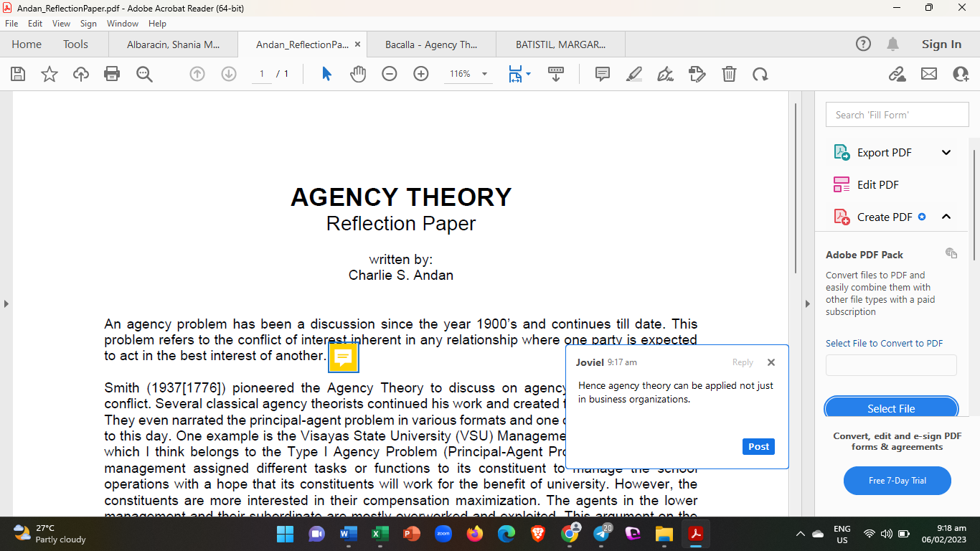Switch to the Bacalla - Agency Th... tab

pos(431,44)
